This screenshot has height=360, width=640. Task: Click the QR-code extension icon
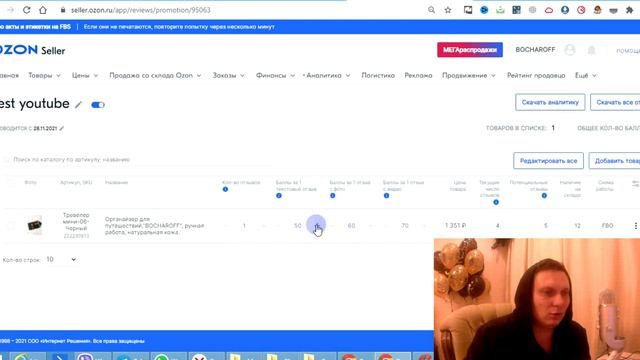tap(516, 10)
